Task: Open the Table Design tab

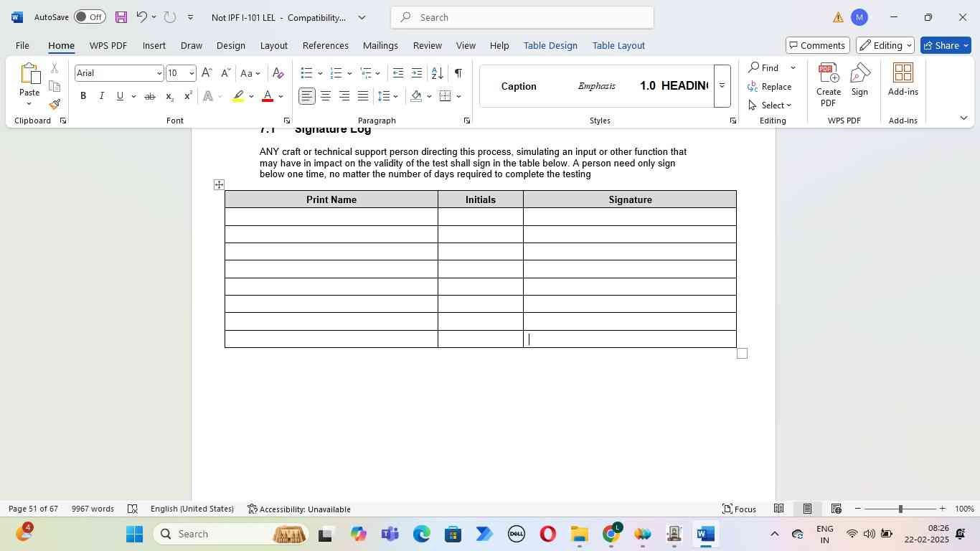Action: coord(550,45)
